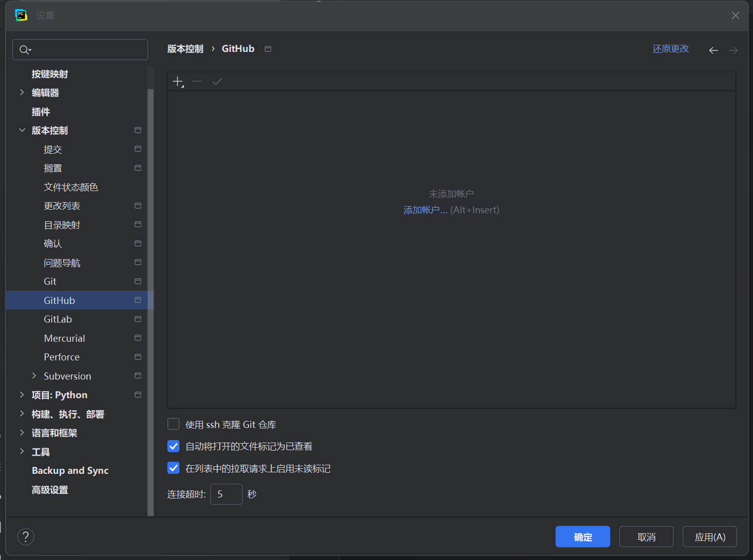The height and width of the screenshot is (560, 753).
Task: Click the project icon on Git row
Action: point(138,281)
